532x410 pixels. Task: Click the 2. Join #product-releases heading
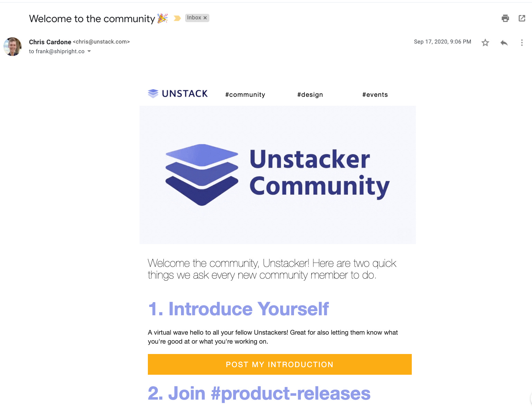tap(259, 393)
